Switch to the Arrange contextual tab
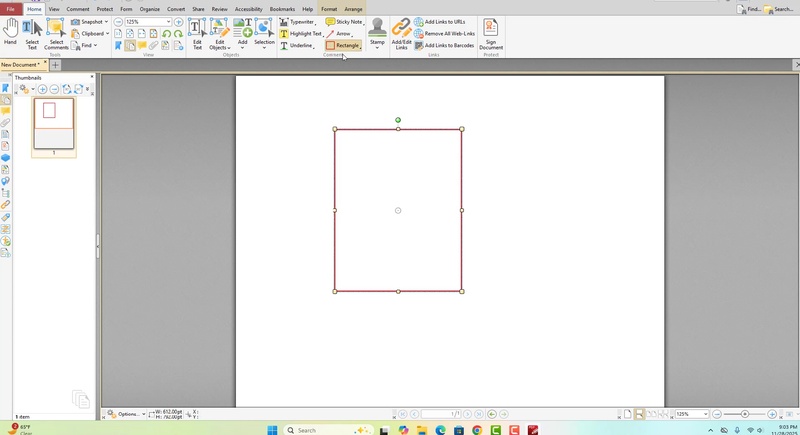The width and height of the screenshot is (800, 435). 353,9
